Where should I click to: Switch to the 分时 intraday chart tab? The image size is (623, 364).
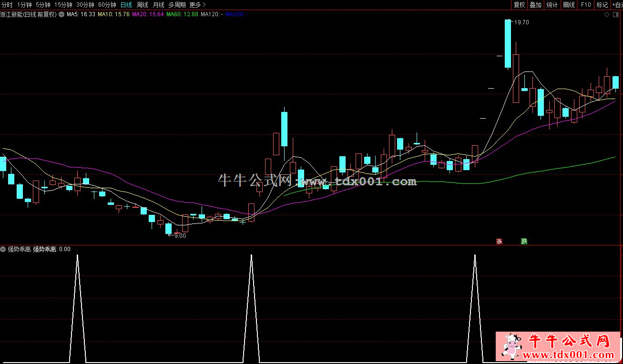[x=7, y=5]
